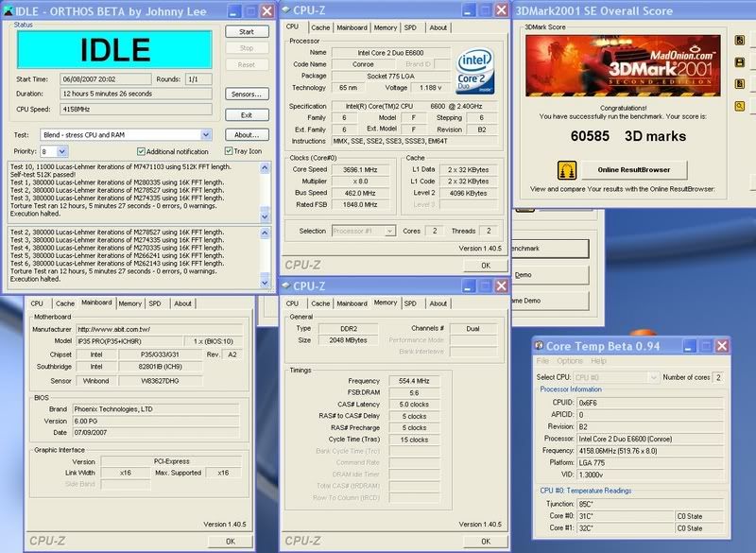Open the processor Selection dropdown in CPU-Z

(x=389, y=232)
